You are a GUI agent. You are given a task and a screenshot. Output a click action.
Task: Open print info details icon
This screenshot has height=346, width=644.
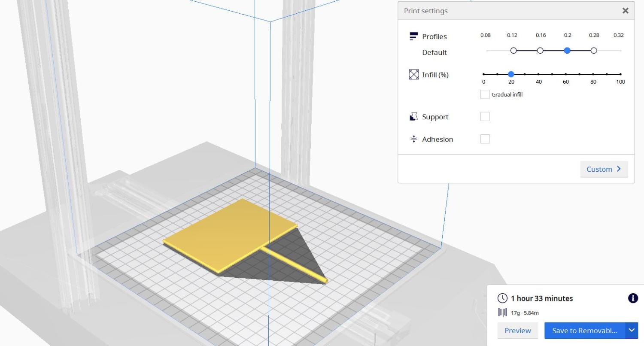point(633,298)
